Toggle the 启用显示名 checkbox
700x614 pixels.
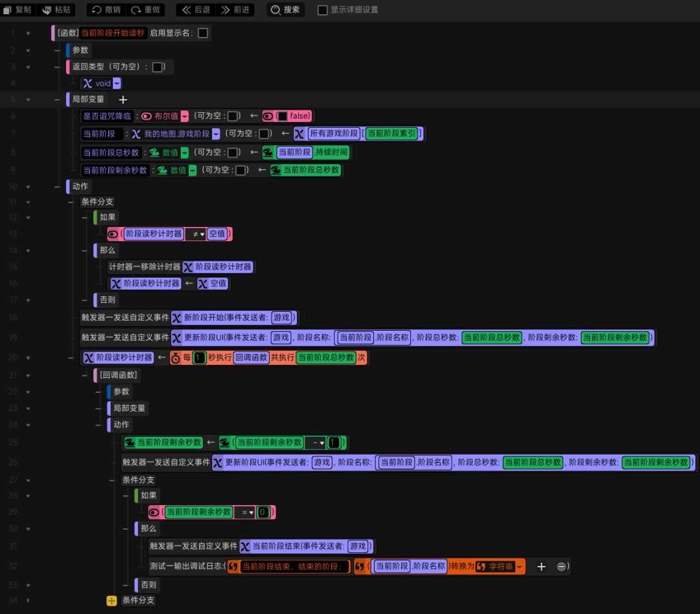[203, 33]
